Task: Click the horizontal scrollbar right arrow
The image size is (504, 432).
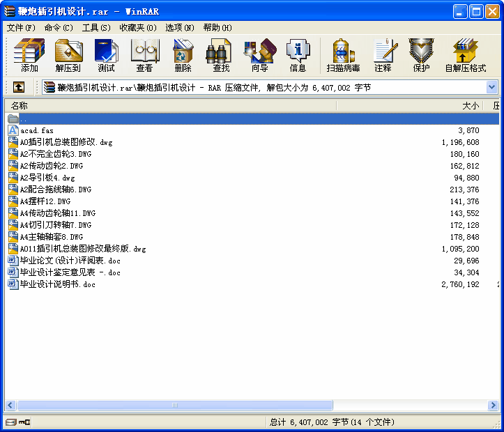Action: pyautogui.click(x=494, y=405)
